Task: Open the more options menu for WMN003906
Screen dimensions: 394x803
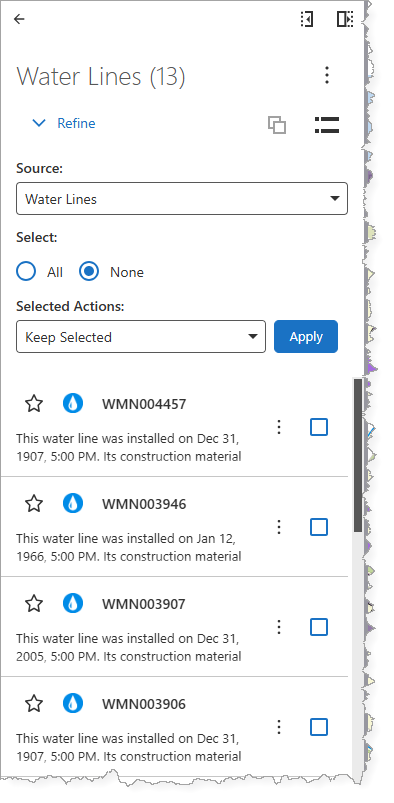Action: 279,727
